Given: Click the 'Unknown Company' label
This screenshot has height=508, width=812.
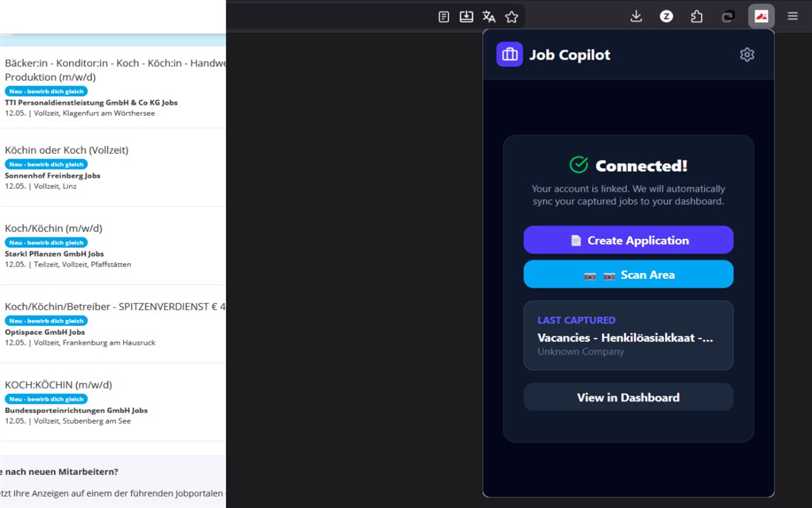Looking at the screenshot, I should pos(581,351).
